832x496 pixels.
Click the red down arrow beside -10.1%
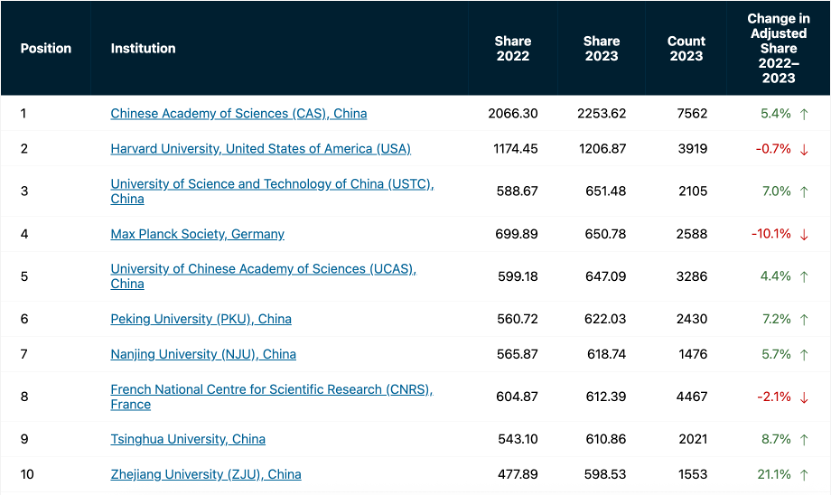[804, 234]
